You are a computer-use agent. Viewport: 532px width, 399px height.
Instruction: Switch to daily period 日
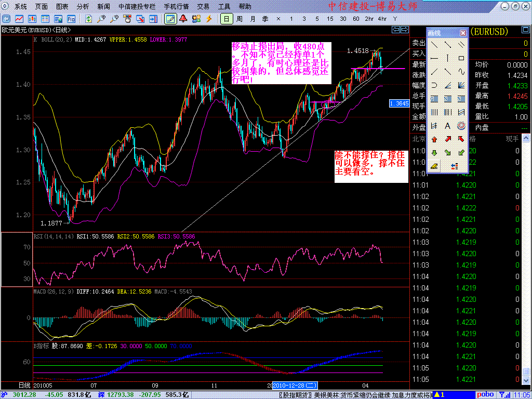227,19
